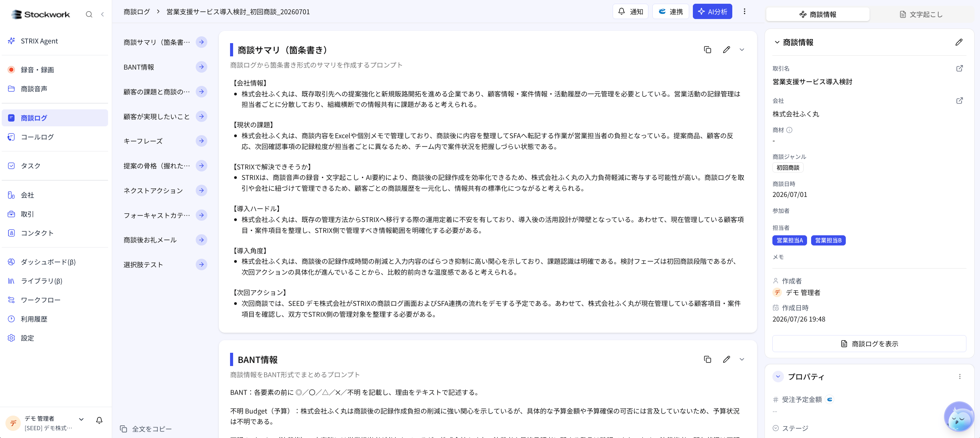980x438 pixels.
Task: Select 商談ログ in the sidebar
Action: 55,118
